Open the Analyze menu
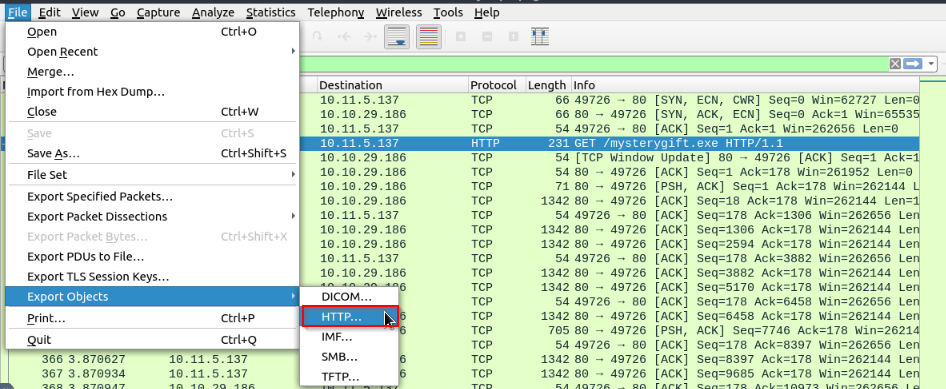Image resolution: width=946 pixels, height=389 pixels. (213, 12)
